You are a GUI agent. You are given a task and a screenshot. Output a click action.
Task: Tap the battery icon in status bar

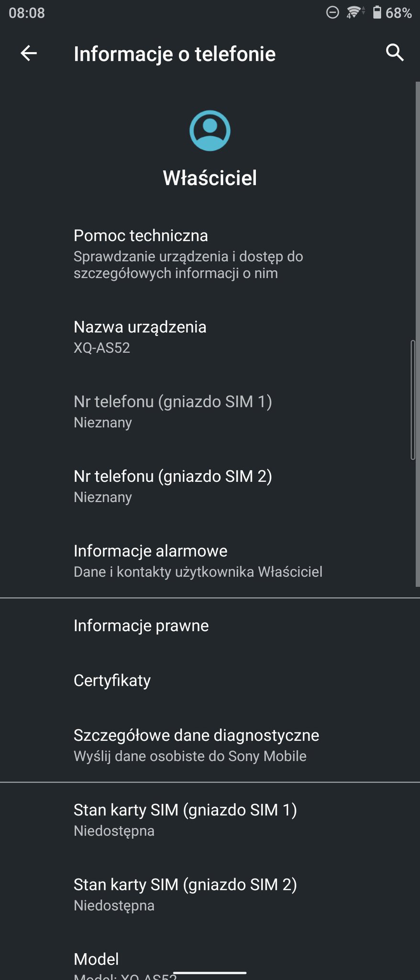pos(377,12)
